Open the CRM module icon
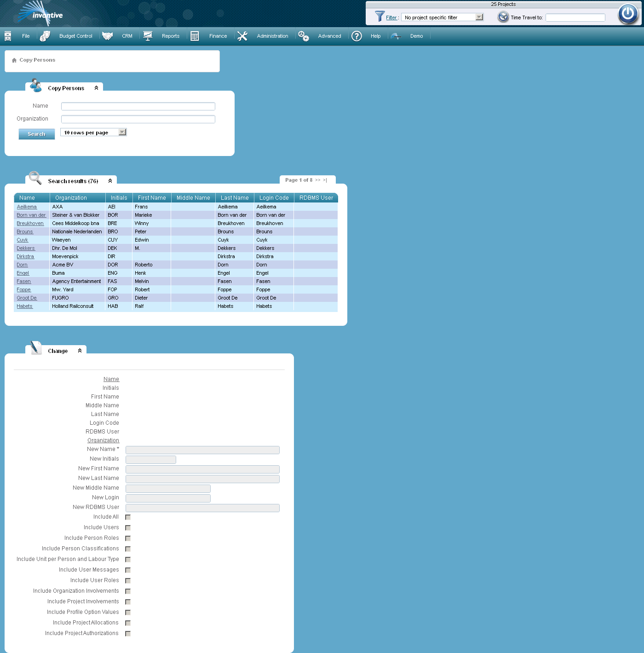The width and height of the screenshot is (644, 653). click(108, 36)
